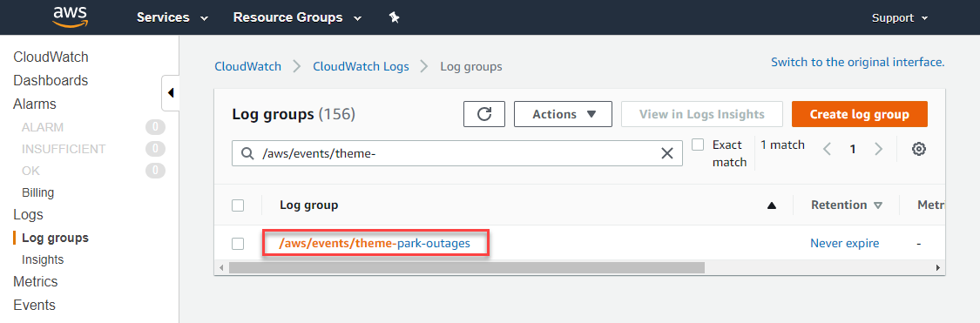Open Metrics in the sidebar

(36, 282)
